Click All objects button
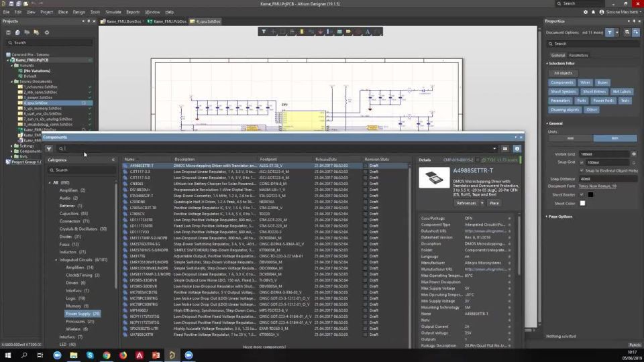 coord(563,73)
